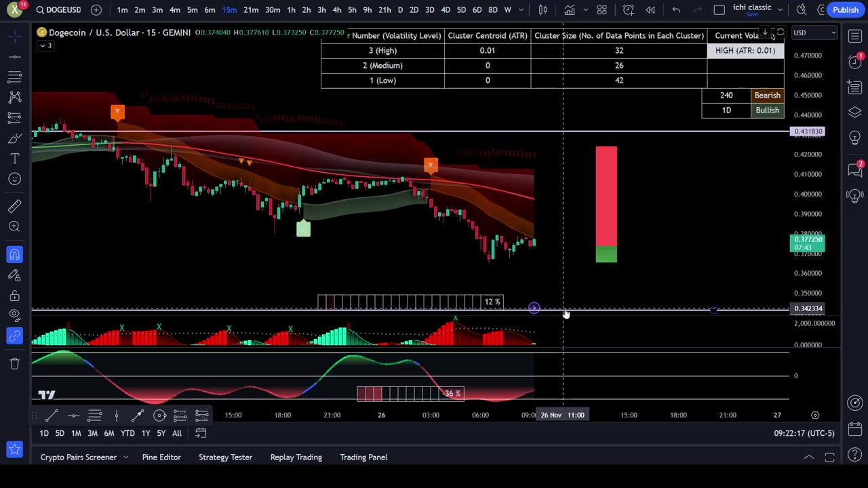This screenshot has height=488, width=868.
Task: Expand the bottom panel chevron up
Action: [x=809, y=457]
